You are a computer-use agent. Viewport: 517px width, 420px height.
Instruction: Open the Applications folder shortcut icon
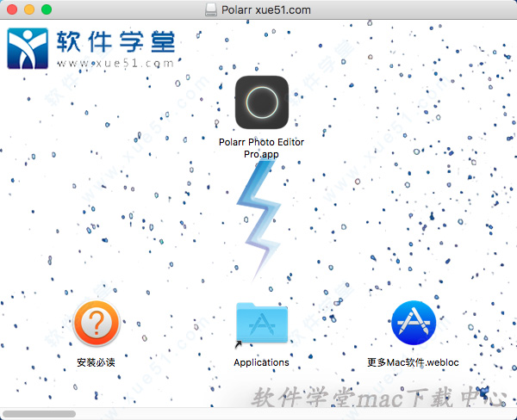pyautogui.click(x=262, y=323)
